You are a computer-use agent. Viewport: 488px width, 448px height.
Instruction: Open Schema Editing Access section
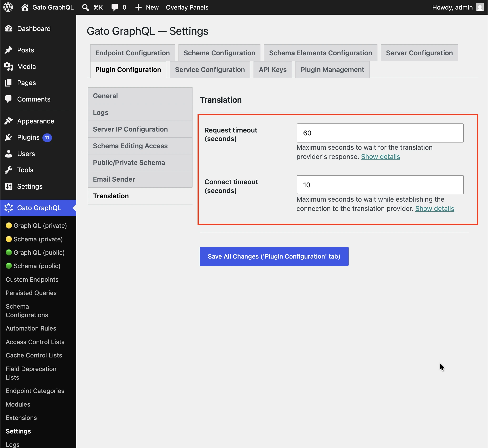(140, 146)
